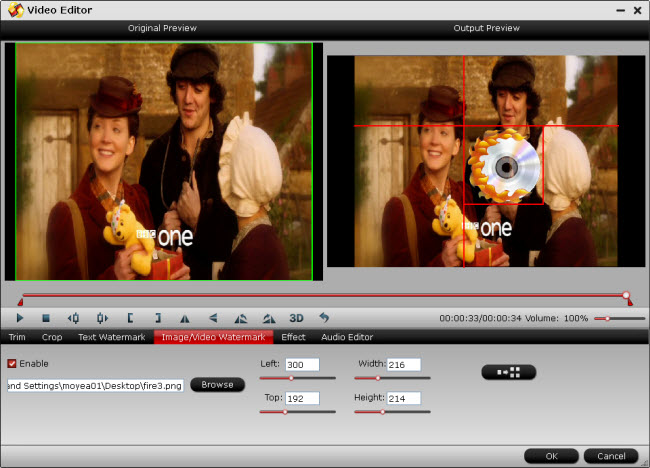Click the Top value field
Screen dimensions: 650x468
coord(302,398)
